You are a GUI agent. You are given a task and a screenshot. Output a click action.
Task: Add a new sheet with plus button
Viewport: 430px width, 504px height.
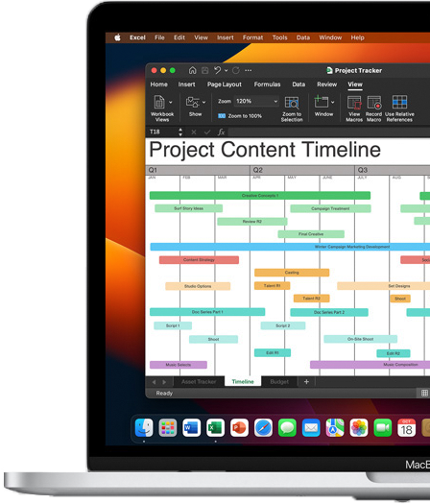click(306, 381)
